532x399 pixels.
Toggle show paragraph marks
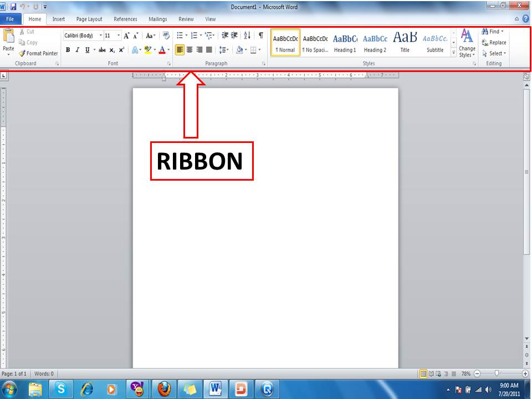pyautogui.click(x=259, y=34)
